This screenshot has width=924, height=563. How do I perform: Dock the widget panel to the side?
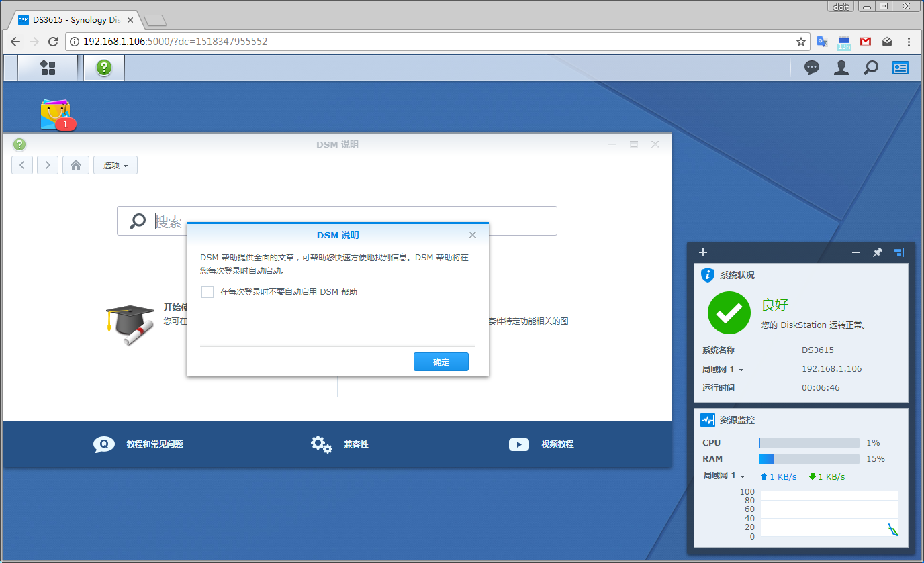tap(899, 252)
